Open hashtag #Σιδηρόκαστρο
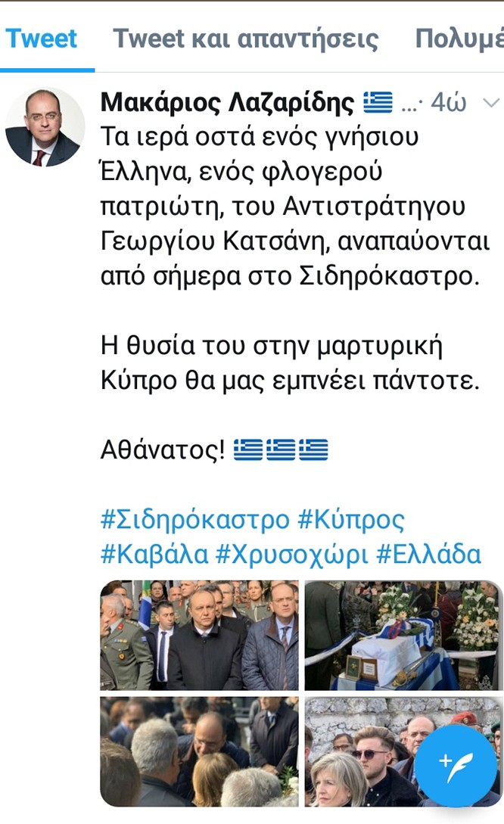Image resolution: width=504 pixels, height=824 pixels. pyautogui.click(x=195, y=520)
